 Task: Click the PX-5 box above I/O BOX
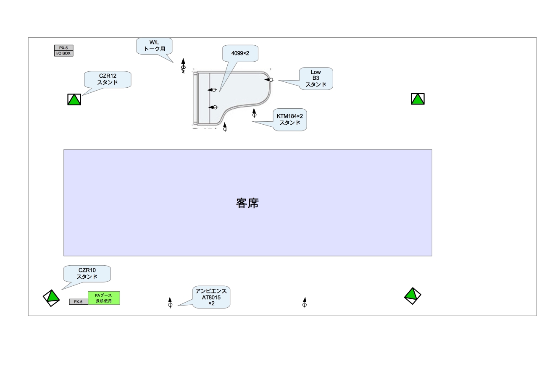(x=63, y=48)
